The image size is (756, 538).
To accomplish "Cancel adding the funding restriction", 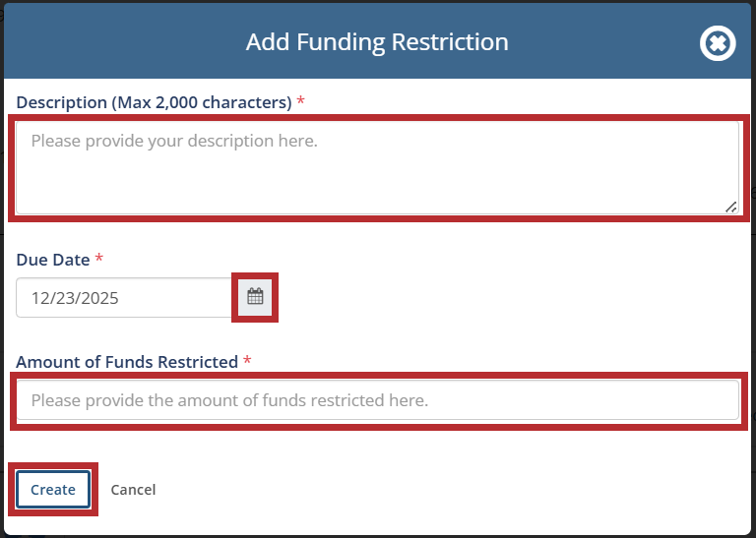I will point(133,490).
